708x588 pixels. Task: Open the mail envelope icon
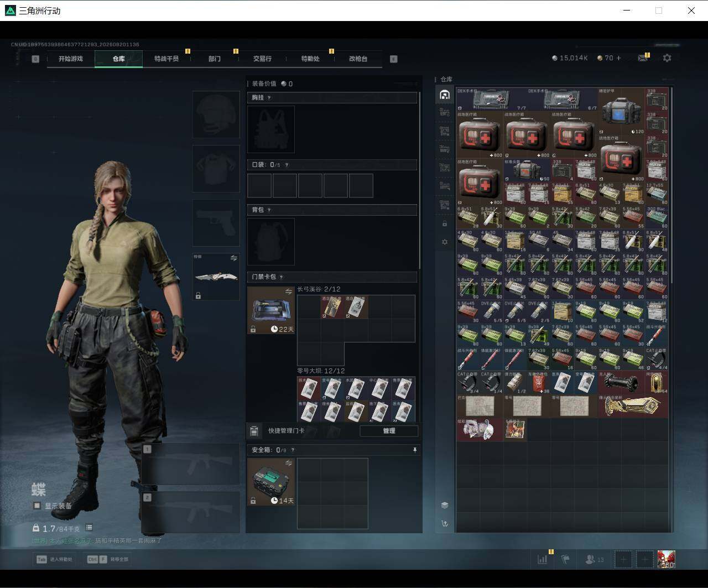(x=642, y=58)
